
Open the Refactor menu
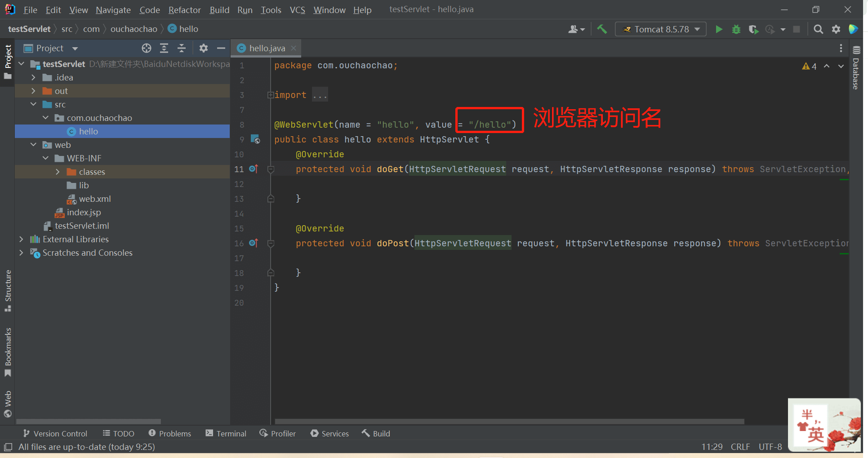click(x=184, y=9)
